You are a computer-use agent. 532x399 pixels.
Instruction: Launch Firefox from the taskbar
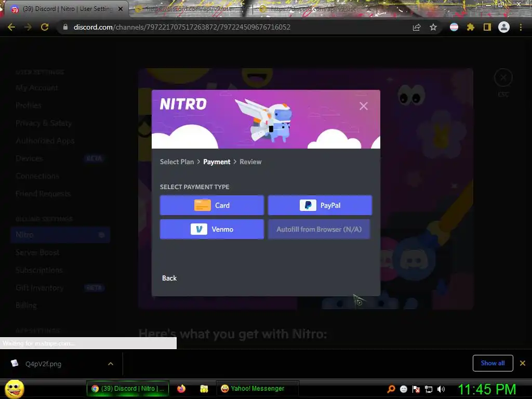[x=181, y=389]
